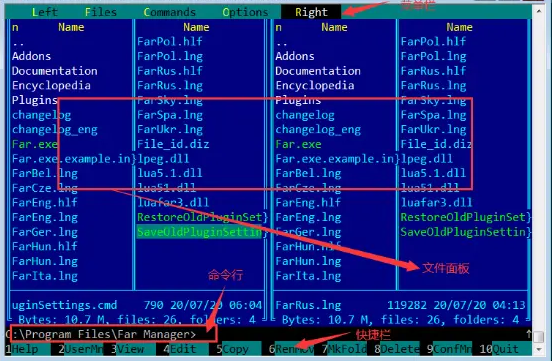552x361 pixels.
Task: Open the Left menu
Action: click(x=44, y=12)
